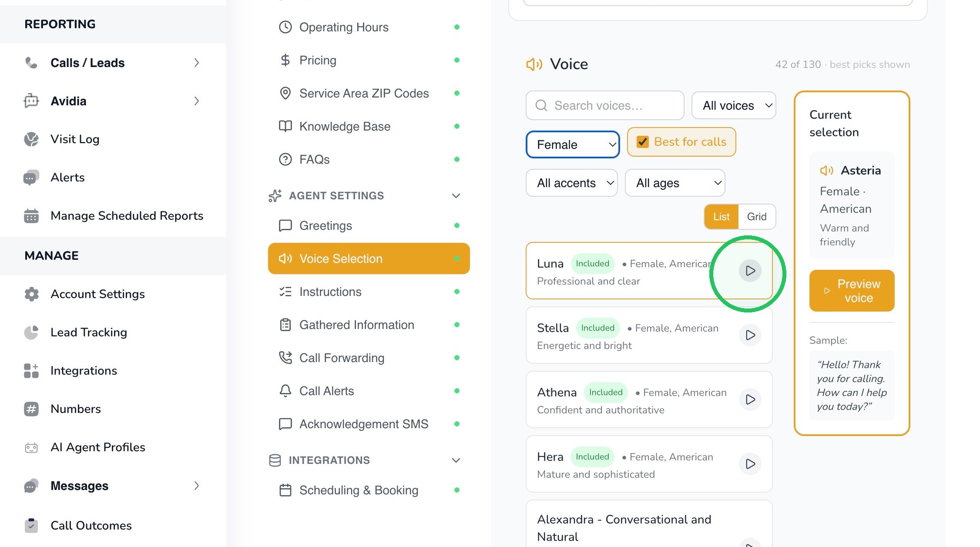980x547 pixels.
Task: Open Gathered Information settings
Action: pos(369,325)
